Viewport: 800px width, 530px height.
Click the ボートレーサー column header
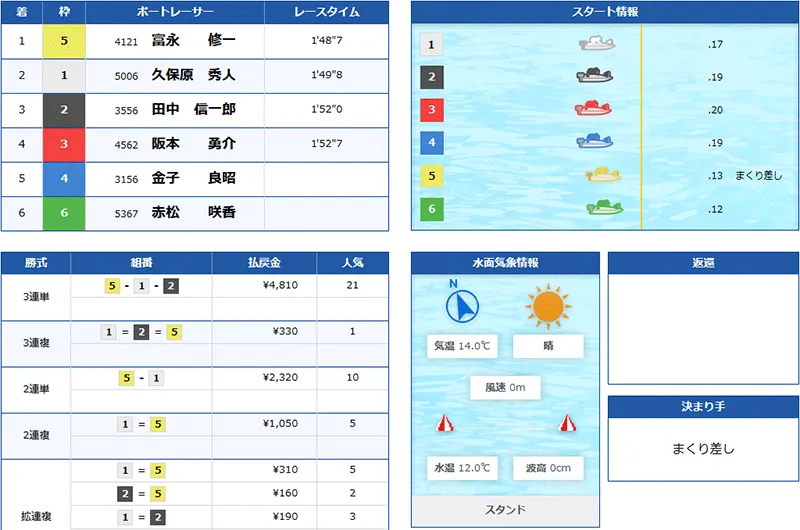click(175, 12)
